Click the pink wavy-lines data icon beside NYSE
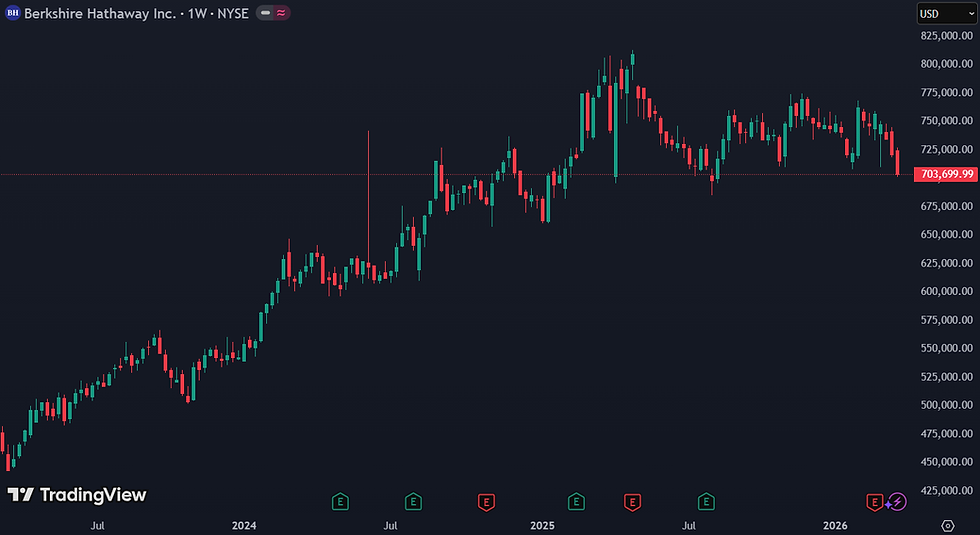980x535 pixels. (281, 12)
